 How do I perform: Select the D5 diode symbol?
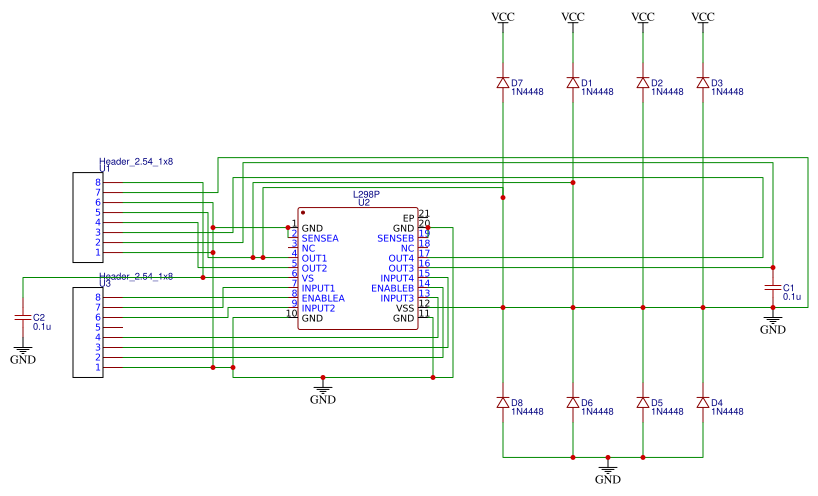pyautogui.click(x=643, y=402)
